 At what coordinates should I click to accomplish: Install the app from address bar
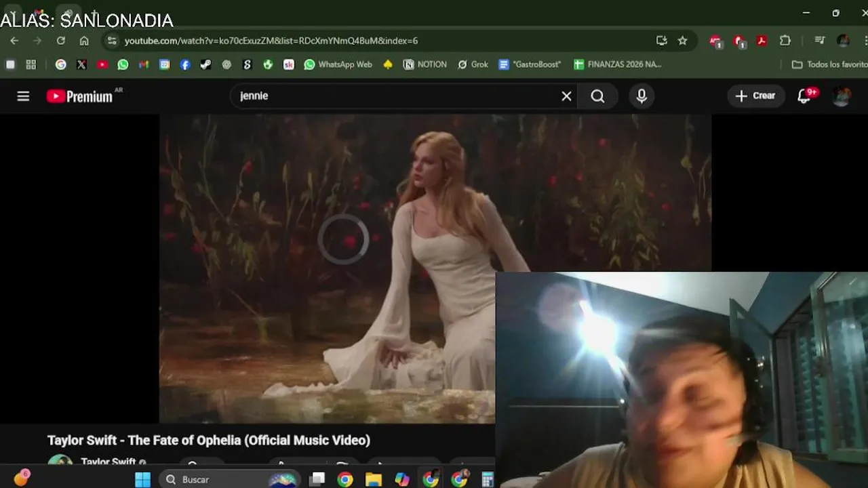[662, 41]
